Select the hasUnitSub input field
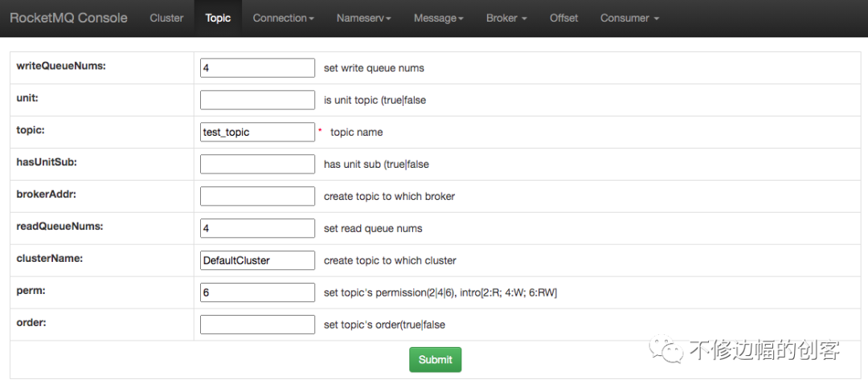This screenshot has width=868, height=388. click(x=257, y=165)
